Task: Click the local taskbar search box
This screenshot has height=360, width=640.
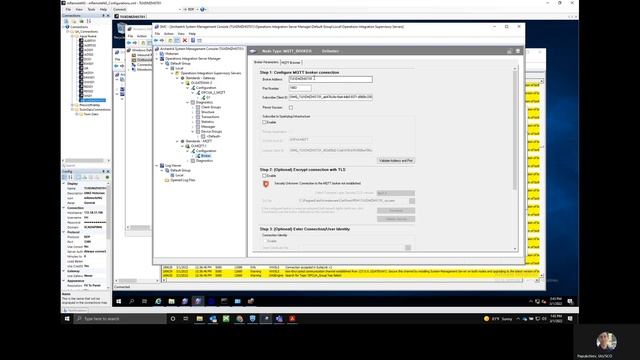Action: coord(120,318)
